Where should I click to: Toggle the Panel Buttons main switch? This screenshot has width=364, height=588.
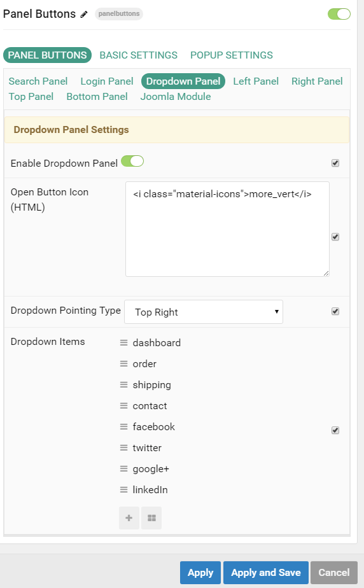[x=339, y=14]
